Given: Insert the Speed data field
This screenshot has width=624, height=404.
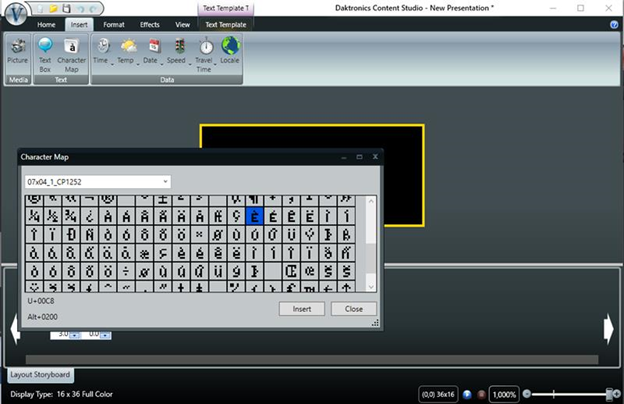Looking at the screenshot, I should pos(177,51).
